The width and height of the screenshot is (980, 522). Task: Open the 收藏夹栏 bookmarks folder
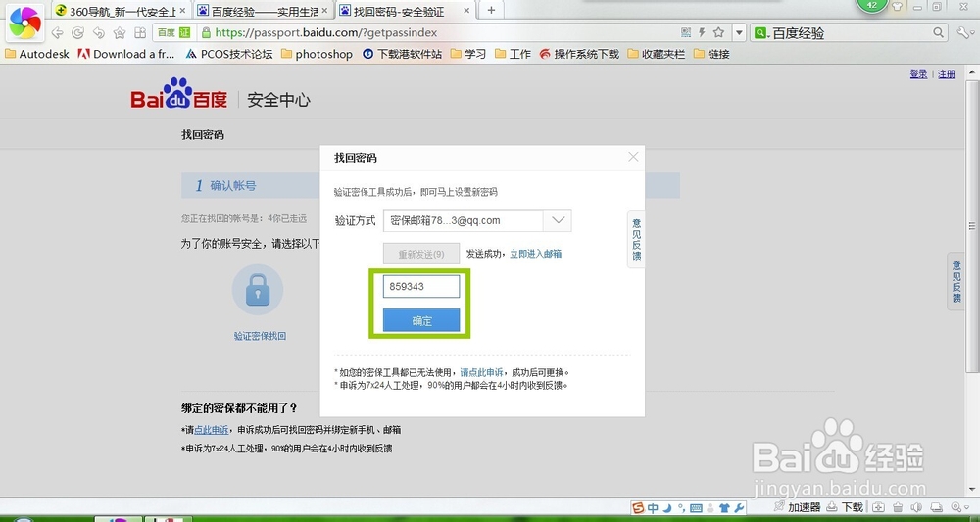pos(657,54)
